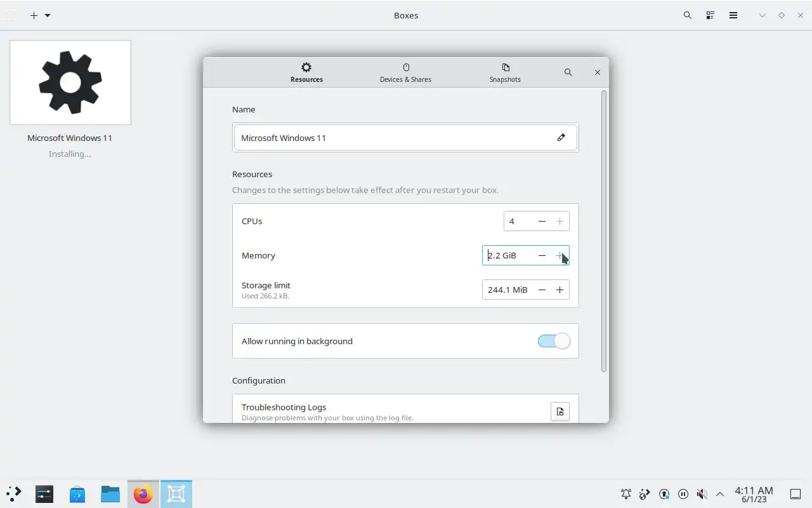Decrease the Memory amount

542,255
